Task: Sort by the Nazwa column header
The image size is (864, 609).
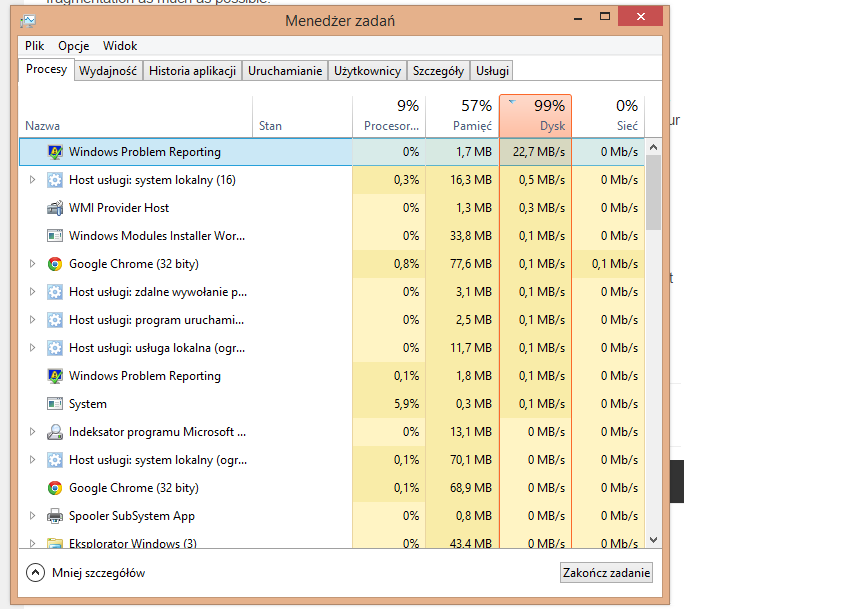Action: coord(136,117)
